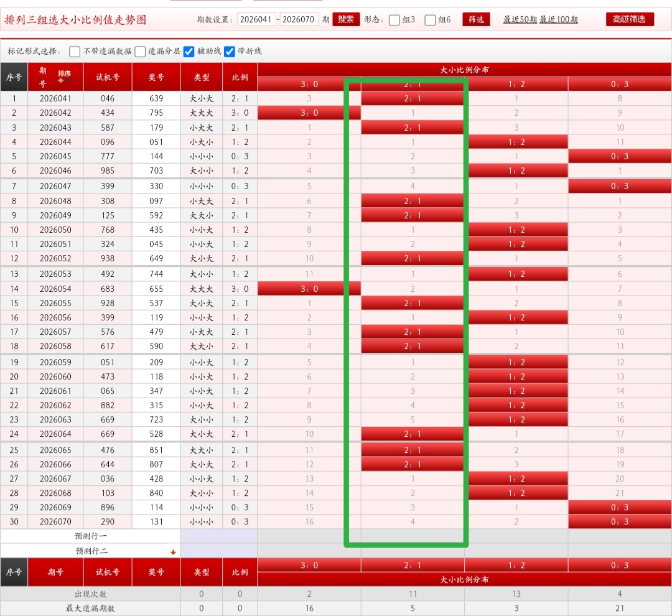Open 高级筛选 advanced filter
Image resolution: width=672 pixels, height=616 pixels.
point(630,19)
